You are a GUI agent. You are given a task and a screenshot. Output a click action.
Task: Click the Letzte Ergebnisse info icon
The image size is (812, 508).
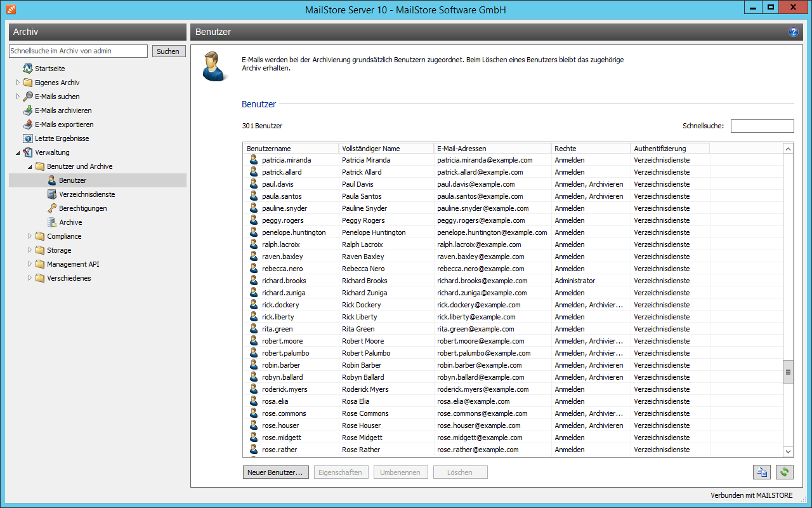click(27, 138)
